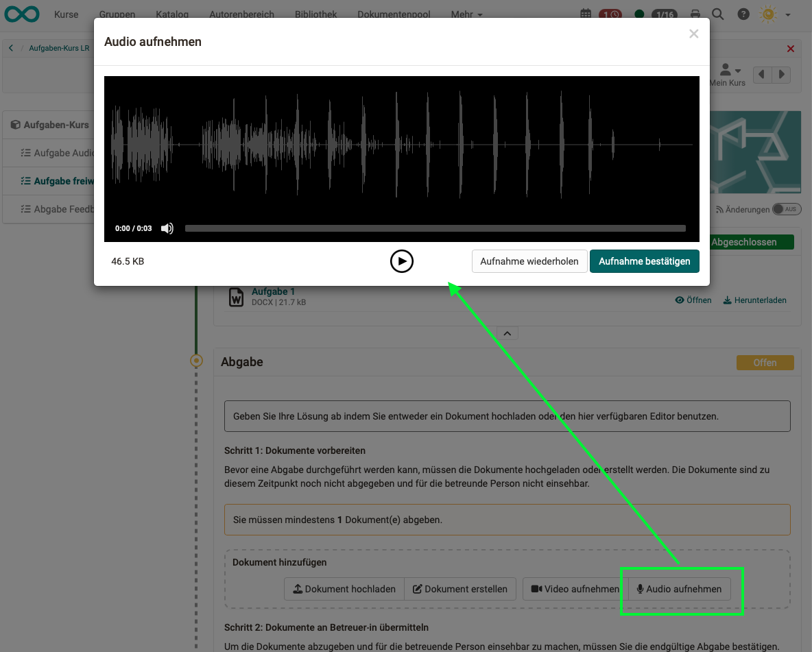Open the Mehr menu dropdown

click(x=466, y=14)
